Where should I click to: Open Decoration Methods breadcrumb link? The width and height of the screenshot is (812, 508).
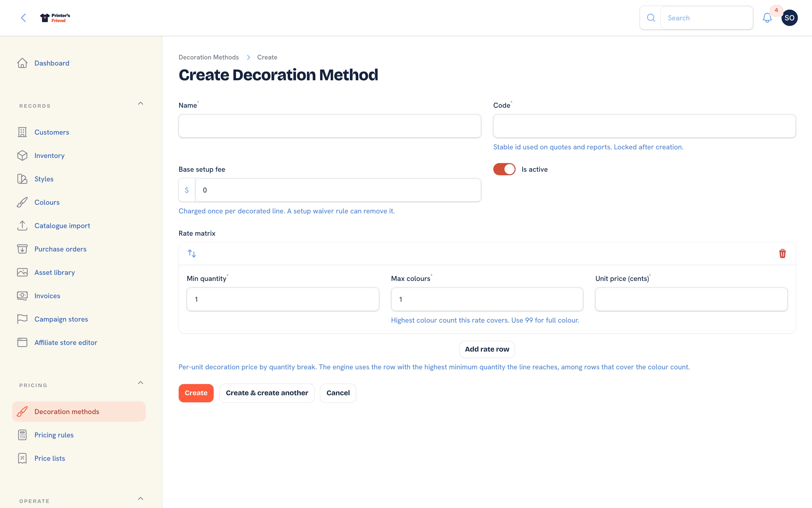209,57
